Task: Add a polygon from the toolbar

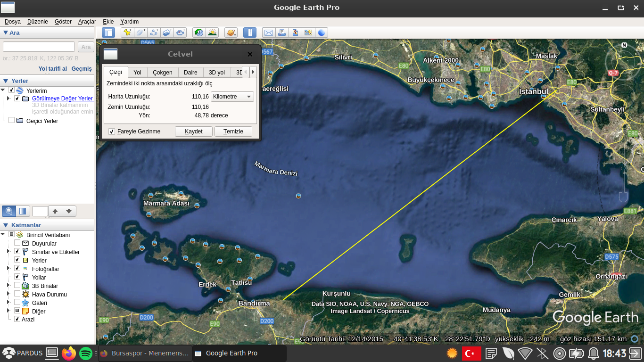Action: pos(140,33)
